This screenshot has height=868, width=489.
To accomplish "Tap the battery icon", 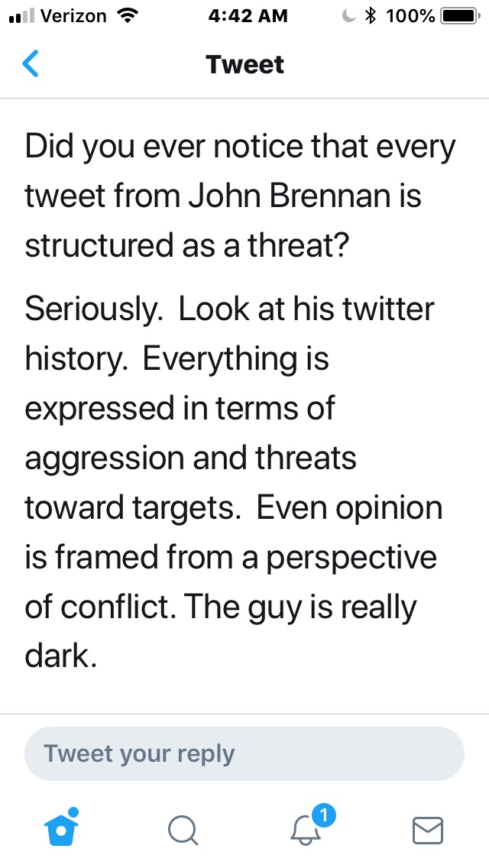I will (x=460, y=15).
